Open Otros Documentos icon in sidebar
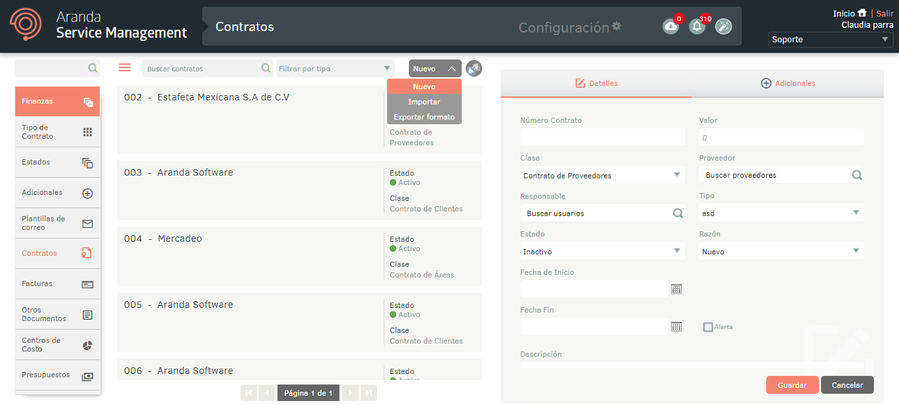Image resolution: width=899 pixels, height=405 pixels. [x=87, y=314]
